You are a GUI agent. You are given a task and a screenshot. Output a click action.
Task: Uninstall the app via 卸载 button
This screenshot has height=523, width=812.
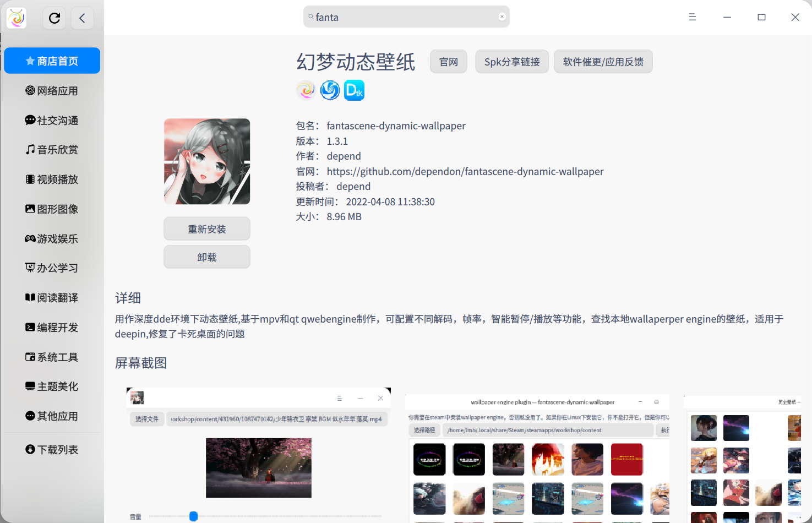pos(206,257)
